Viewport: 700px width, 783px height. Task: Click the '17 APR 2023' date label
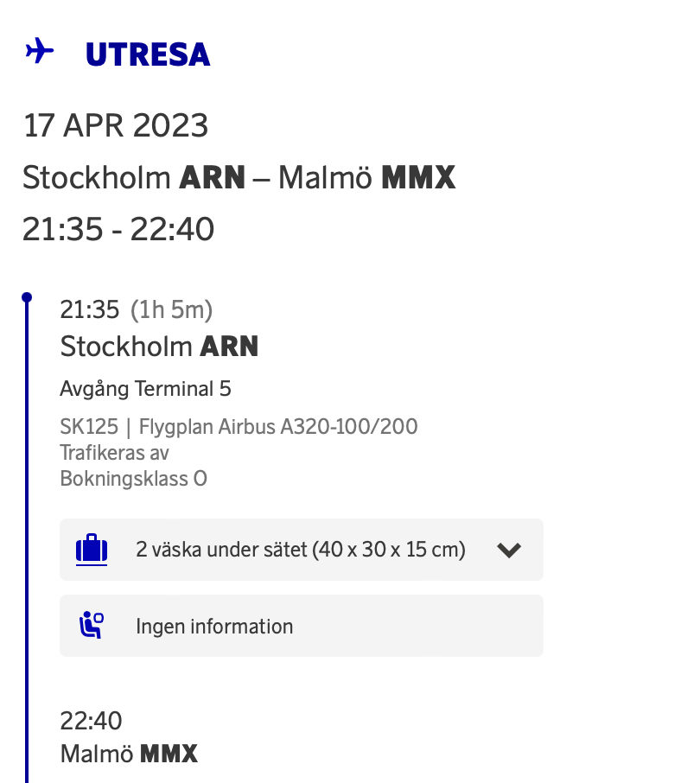(116, 125)
